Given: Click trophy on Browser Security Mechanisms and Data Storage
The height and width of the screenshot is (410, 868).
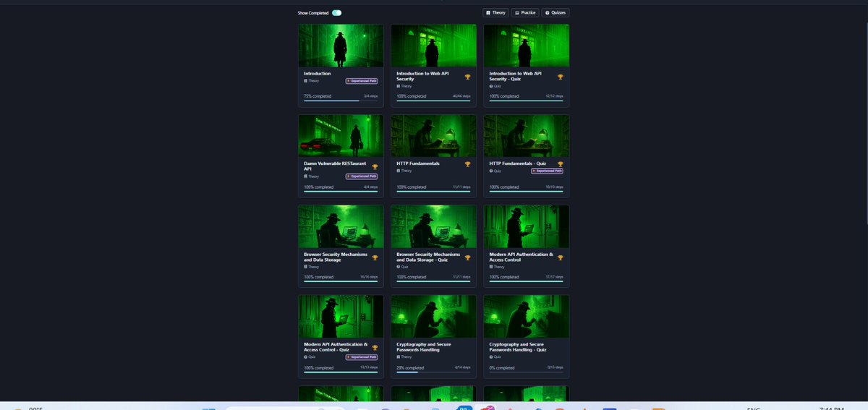Looking at the screenshot, I should click(x=375, y=257).
